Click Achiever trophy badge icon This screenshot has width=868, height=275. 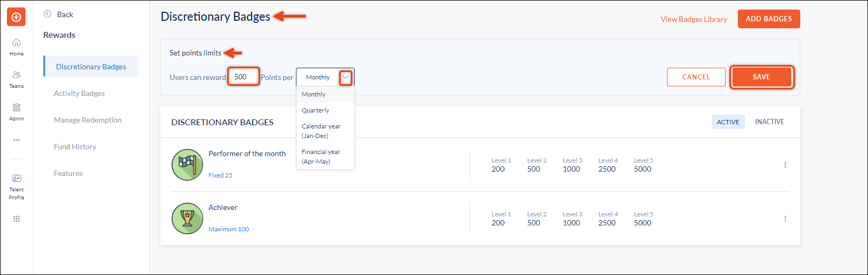point(187,219)
